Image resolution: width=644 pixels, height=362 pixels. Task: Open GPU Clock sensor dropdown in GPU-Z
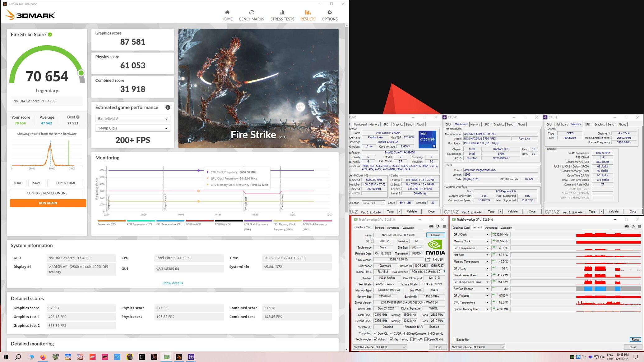(x=487, y=235)
